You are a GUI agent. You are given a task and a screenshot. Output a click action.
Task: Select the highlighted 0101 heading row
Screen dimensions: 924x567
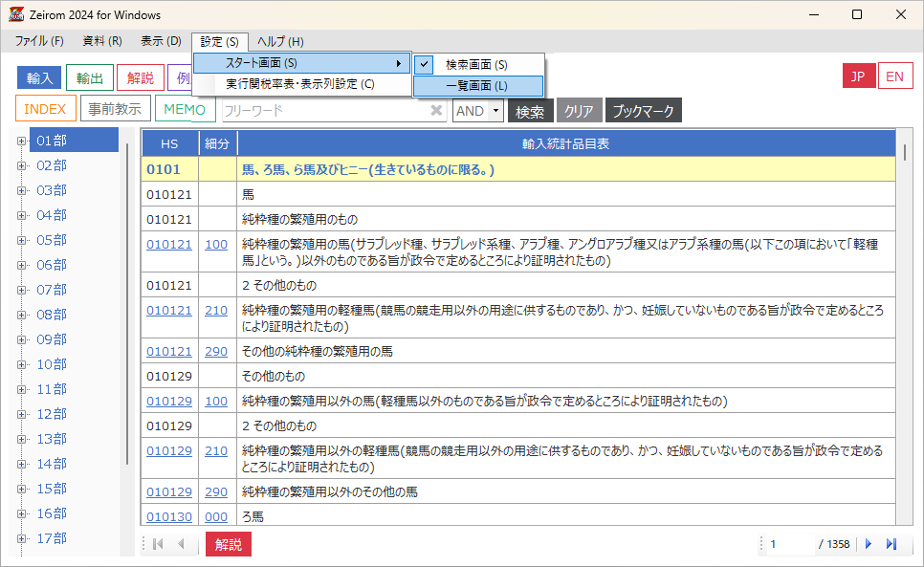[x=518, y=169]
